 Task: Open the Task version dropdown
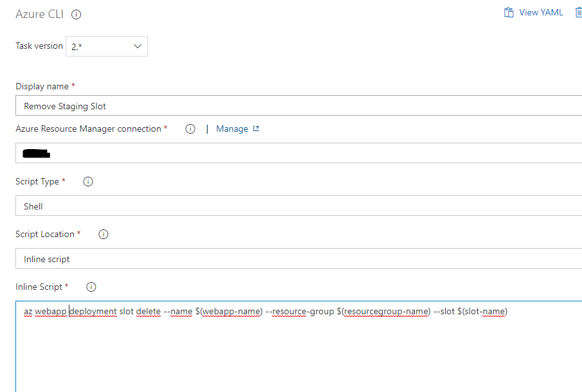106,46
